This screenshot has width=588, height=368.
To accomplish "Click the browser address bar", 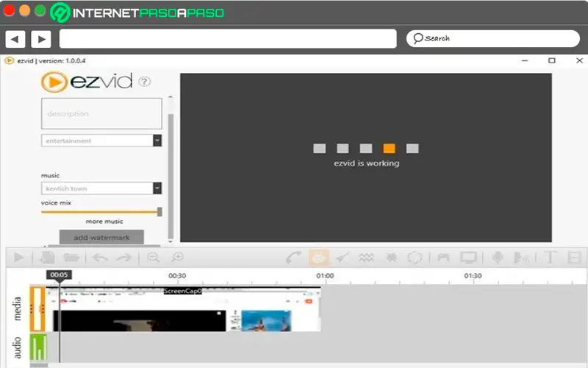I will [228, 39].
